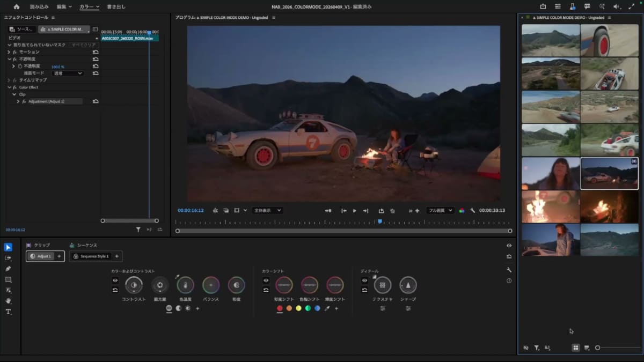Screen dimensions: 644x362
Task: Select the close-up campfire flame thumbnail
Action: (551, 206)
